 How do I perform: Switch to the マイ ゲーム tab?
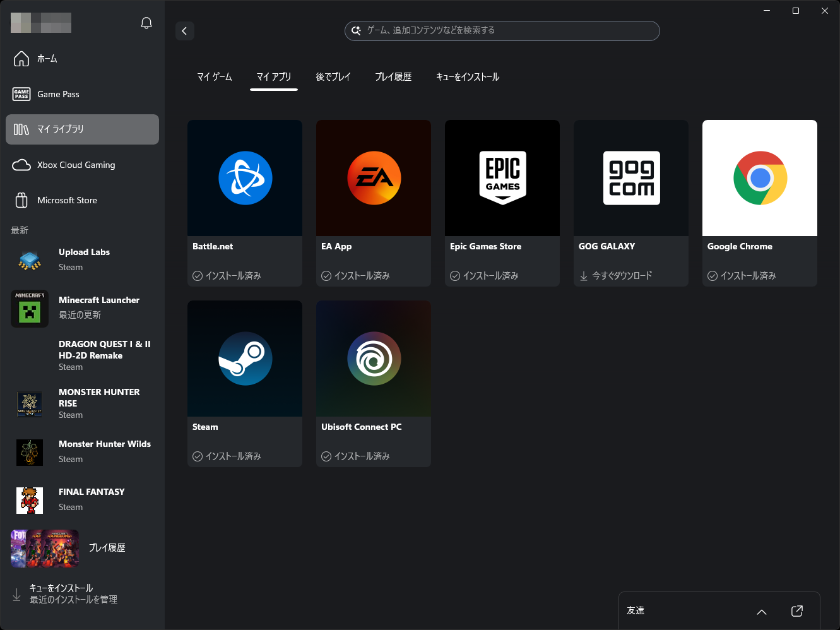pyautogui.click(x=214, y=76)
